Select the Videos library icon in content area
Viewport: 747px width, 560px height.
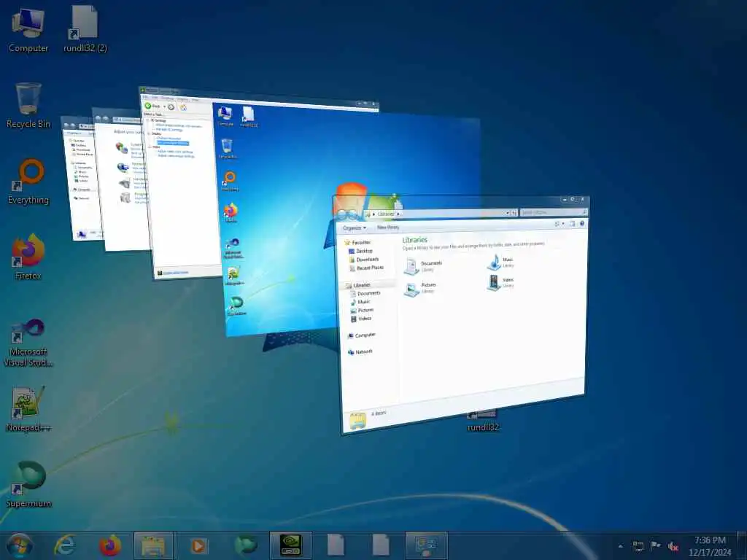tap(500, 282)
